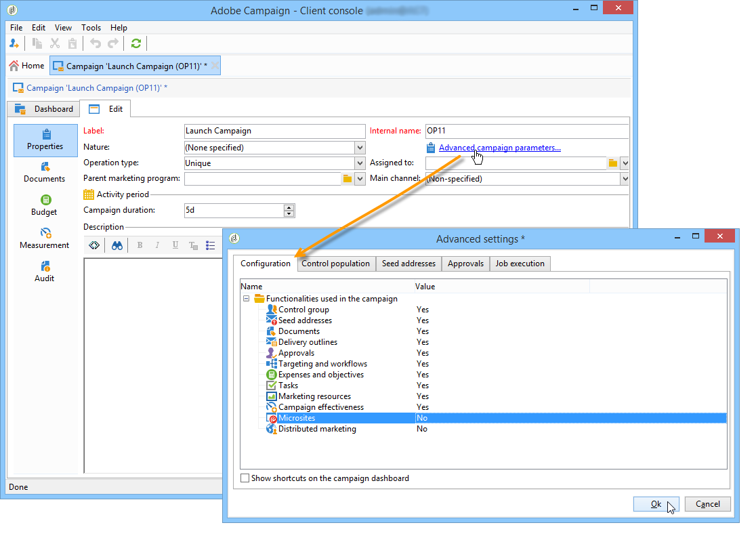Expand the Operation type dropdown
Image resolution: width=756 pixels, height=542 pixels.
360,163
